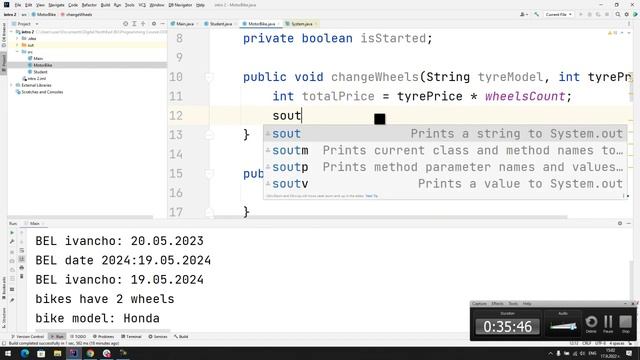This screenshot has height=360, width=640.
Task: Stop recording in the capture widget
Action: 625,324
